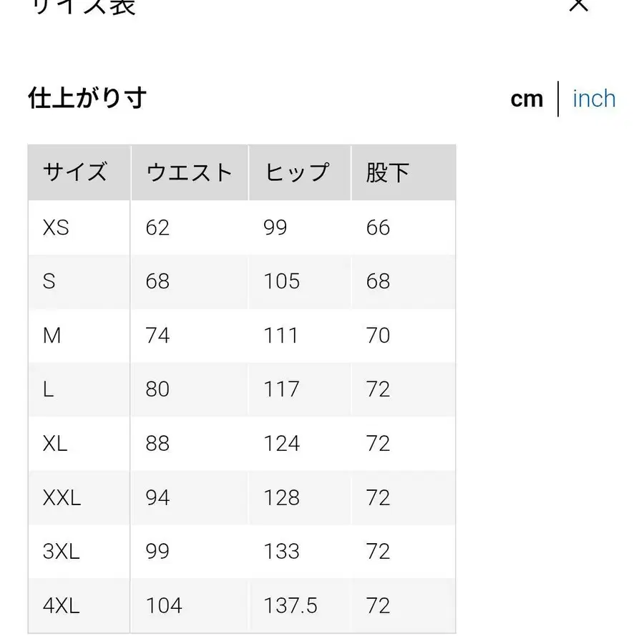Select the cm unit option

click(x=527, y=98)
